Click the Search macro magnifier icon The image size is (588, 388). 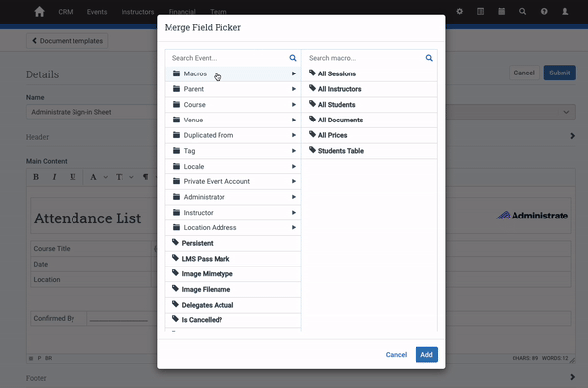[429, 58]
